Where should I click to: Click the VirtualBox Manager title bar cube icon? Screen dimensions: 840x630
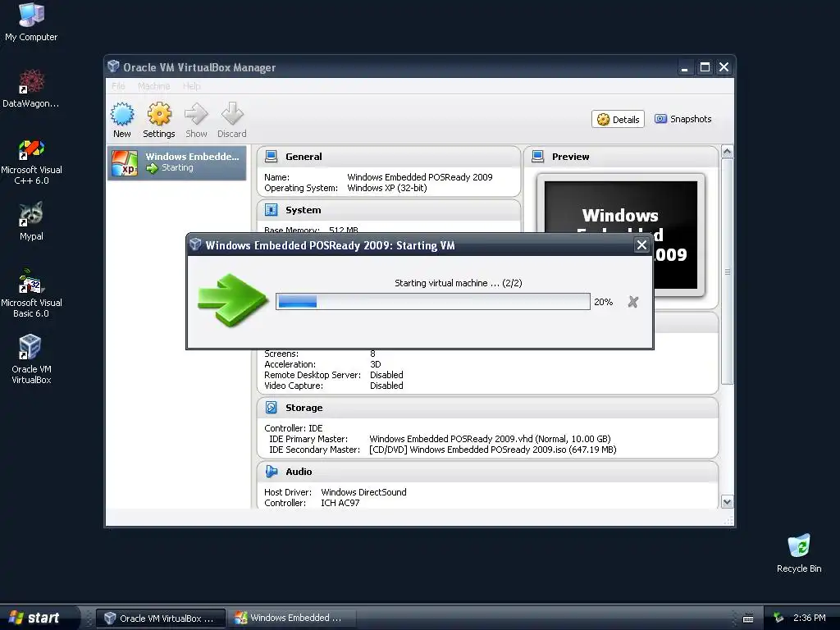pyautogui.click(x=113, y=66)
